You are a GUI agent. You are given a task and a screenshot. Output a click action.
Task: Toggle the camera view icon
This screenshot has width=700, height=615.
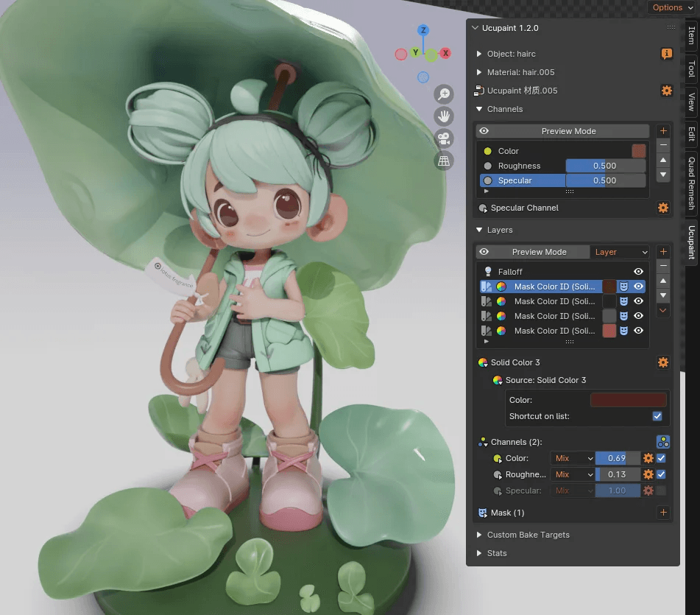pos(444,138)
